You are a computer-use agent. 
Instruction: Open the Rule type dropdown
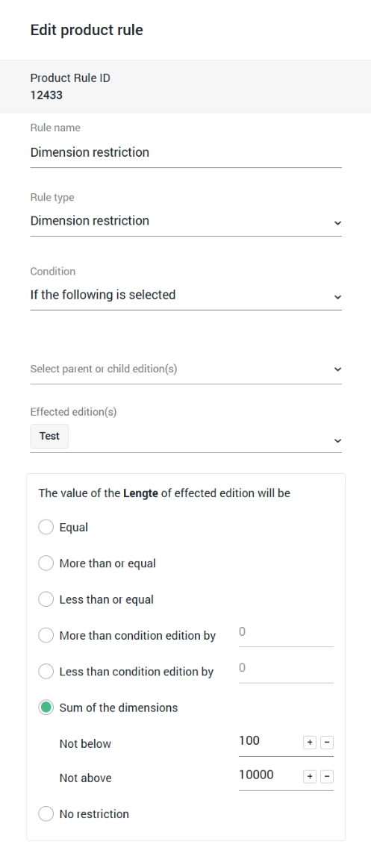click(x=185, y=222)
